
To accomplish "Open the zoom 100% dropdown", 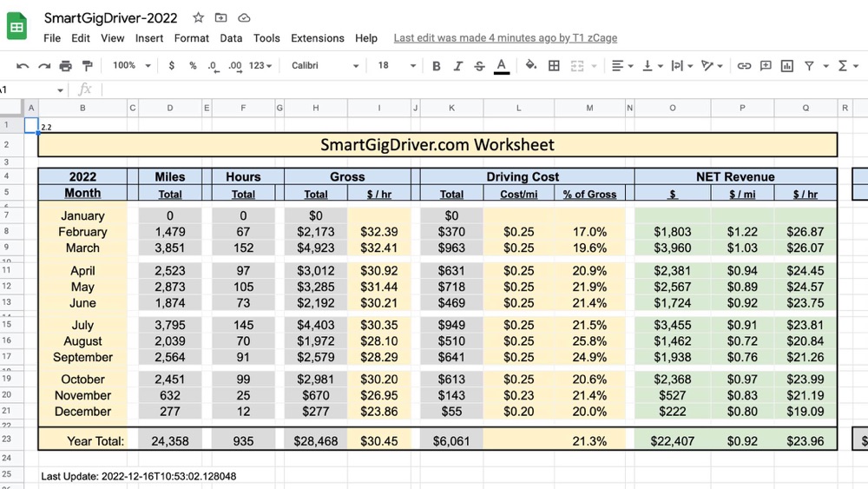I will (131, 65).
